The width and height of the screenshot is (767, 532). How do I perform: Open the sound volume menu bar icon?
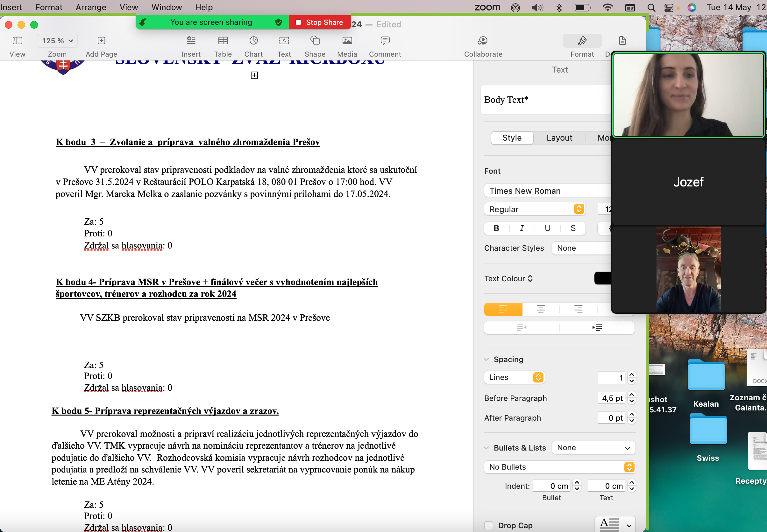click(x=537, y=7)
